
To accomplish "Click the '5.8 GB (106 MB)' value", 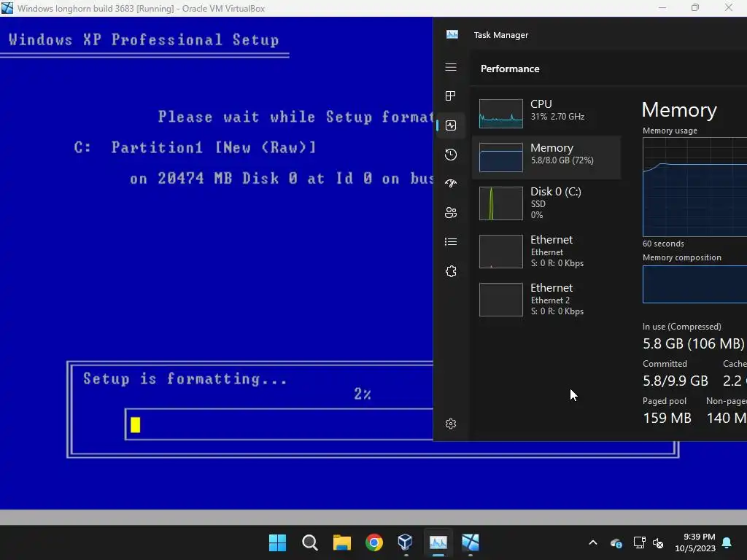I will tap(693, 343).
